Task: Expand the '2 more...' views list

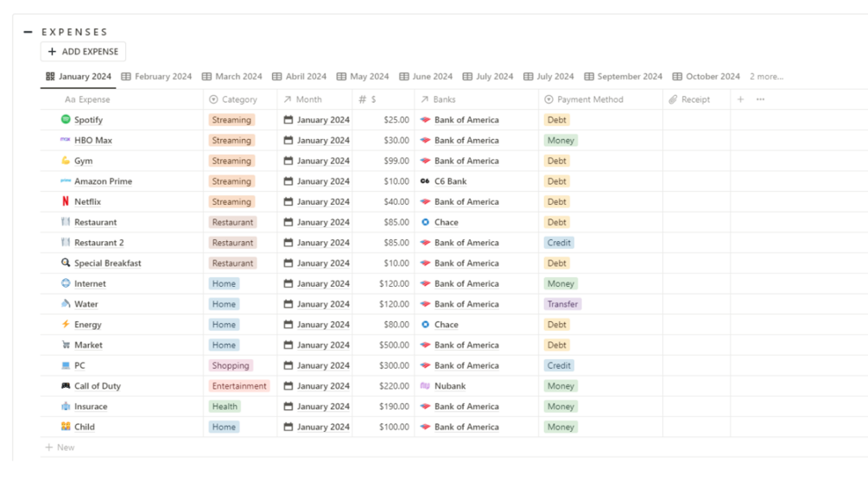Action: point(766,76)
